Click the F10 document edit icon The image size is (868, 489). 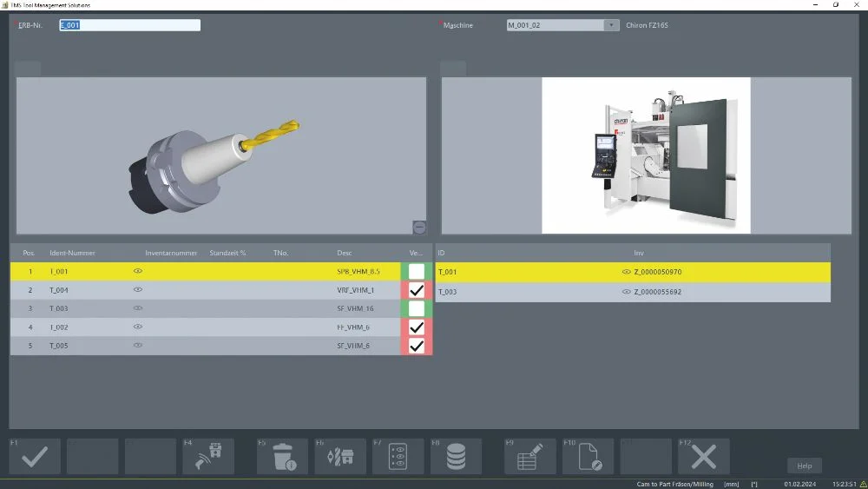[589, 457]
